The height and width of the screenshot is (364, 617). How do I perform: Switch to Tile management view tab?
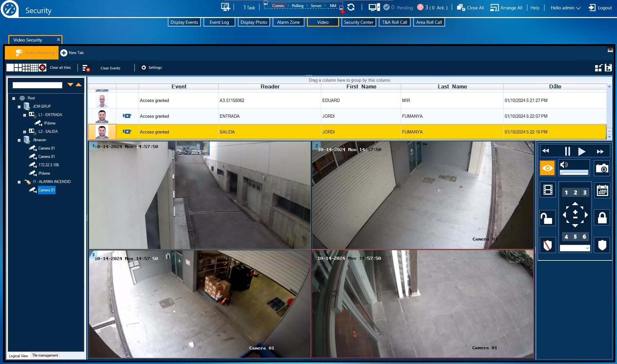click(x=45, y=355)
